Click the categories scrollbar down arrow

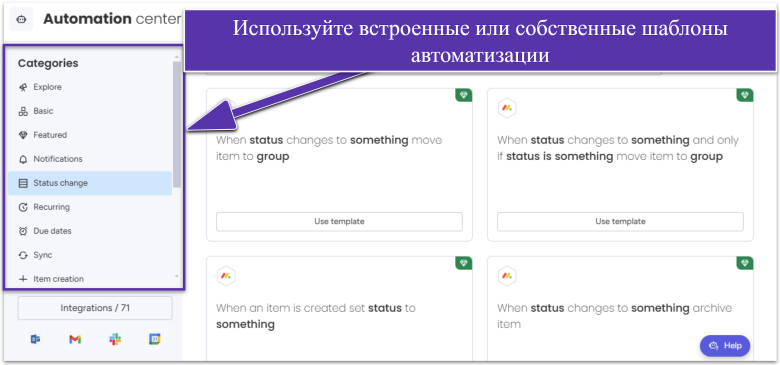click(177, 276)
